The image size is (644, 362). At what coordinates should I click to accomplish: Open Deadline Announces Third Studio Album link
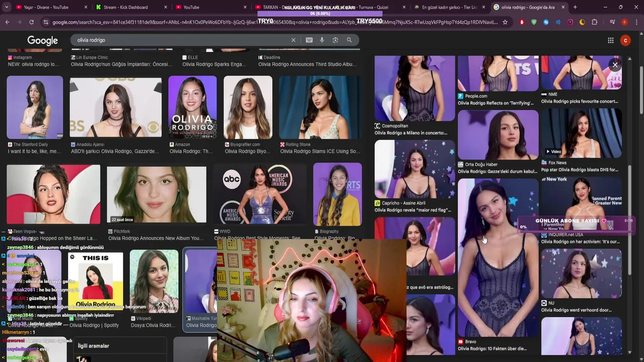coord(307,64)
